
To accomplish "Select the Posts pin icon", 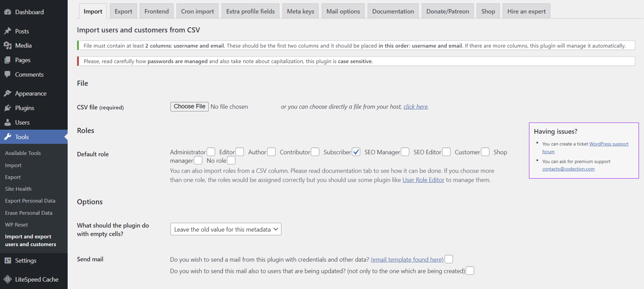I will coord(9,31).
